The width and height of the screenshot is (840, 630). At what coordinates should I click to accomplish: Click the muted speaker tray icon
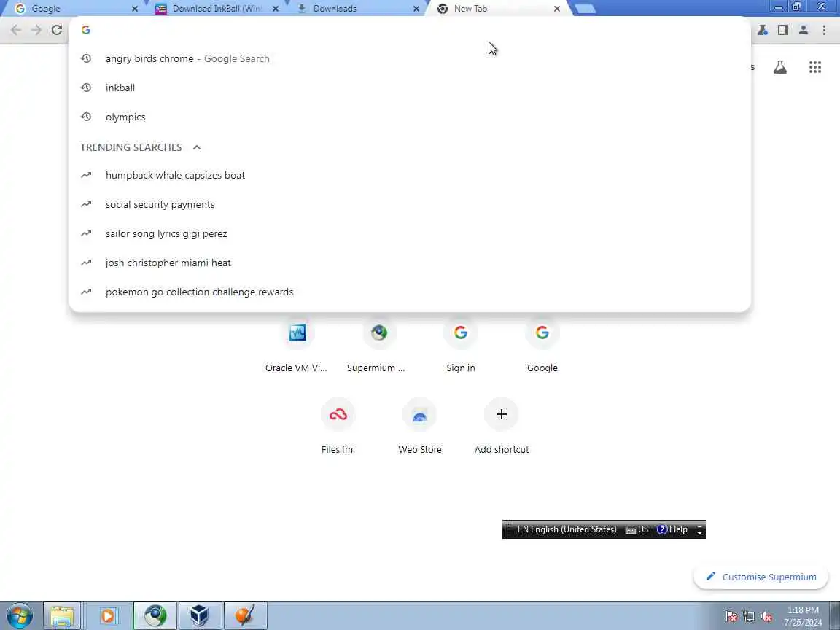[766, 617]
